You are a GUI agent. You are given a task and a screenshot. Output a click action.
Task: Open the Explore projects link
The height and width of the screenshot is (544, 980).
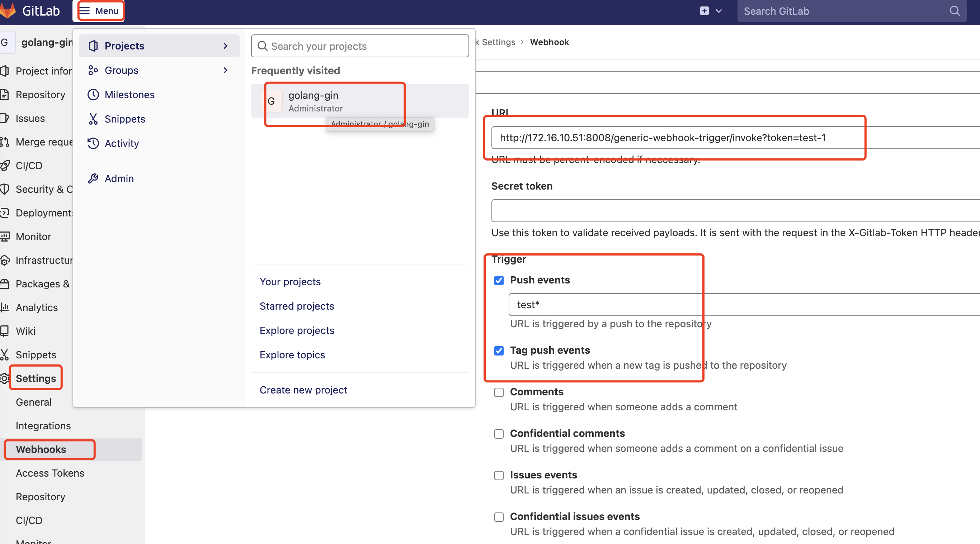pyautogui.click(x=297, y=330)
